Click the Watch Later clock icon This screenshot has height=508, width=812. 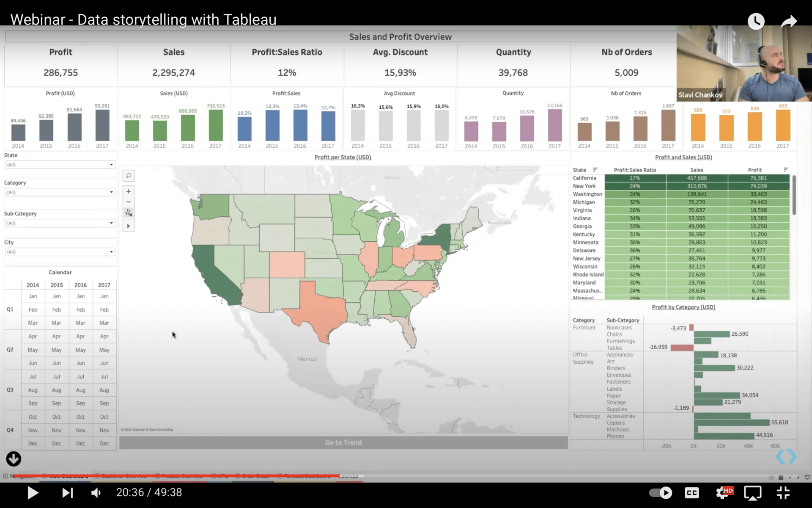[756, 21]
